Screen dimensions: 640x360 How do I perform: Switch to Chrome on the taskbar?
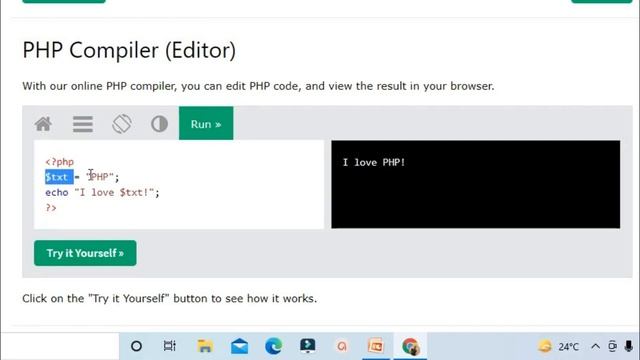click(x=410, y=347)
